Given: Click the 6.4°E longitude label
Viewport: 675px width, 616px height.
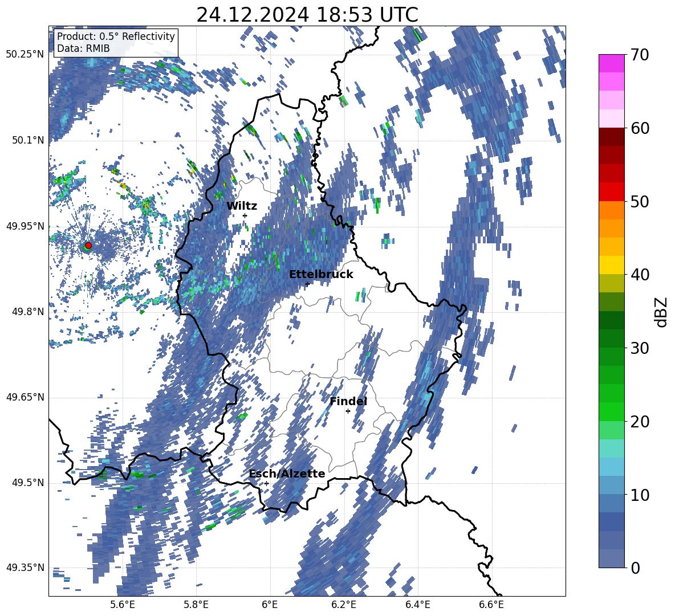Looking at the screenshot, I should pos(417,605).
